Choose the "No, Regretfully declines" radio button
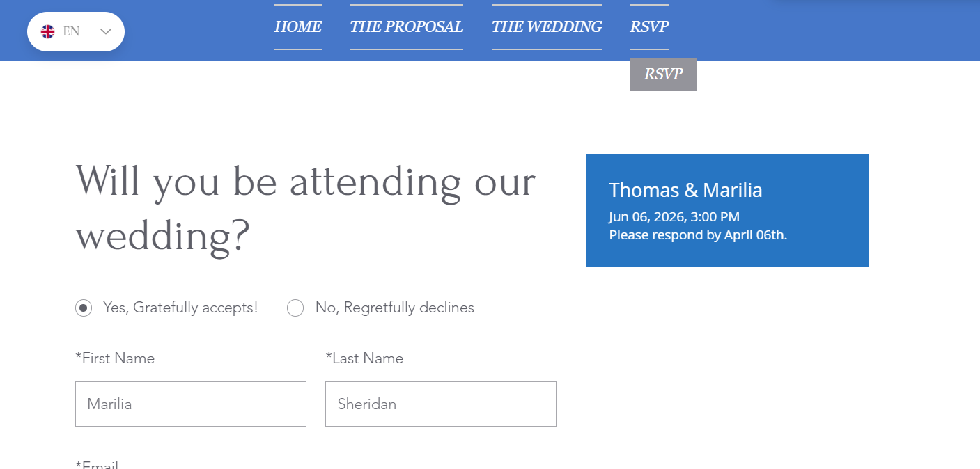Screen dimensions: 980x469 [x=295, y=308]
